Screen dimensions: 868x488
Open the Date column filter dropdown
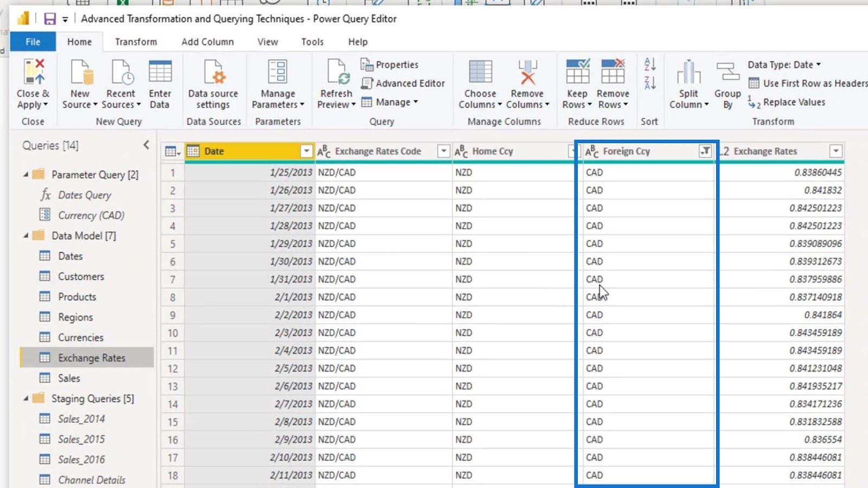click(307, 151)
